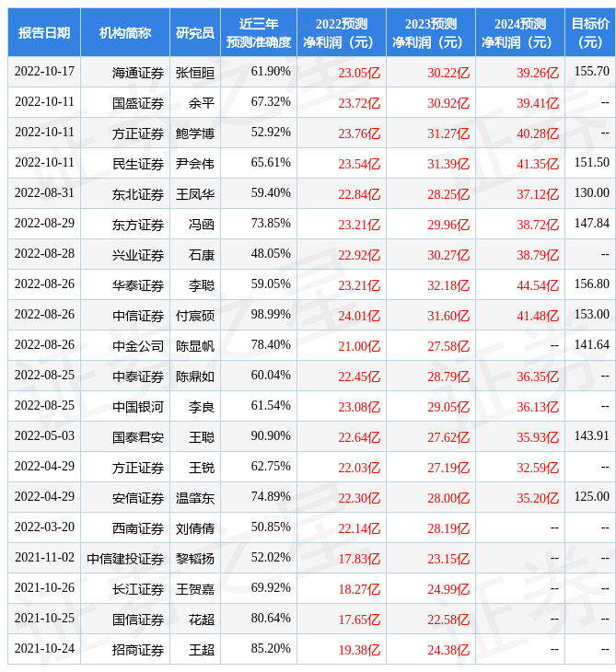Click the 报告日期 column header
The image size is (616, 672).
coord(44,32)
